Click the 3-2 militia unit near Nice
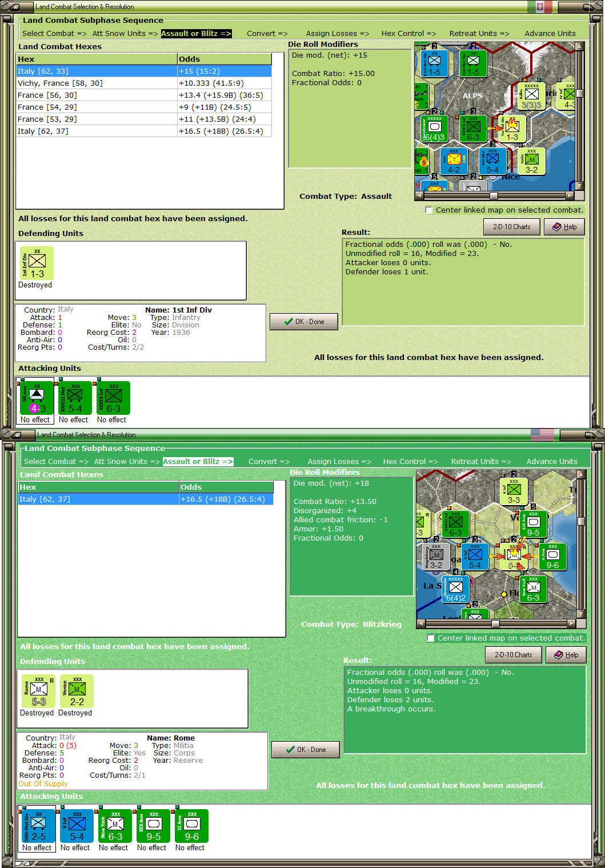605x868 pixels. tap(531, 161)
